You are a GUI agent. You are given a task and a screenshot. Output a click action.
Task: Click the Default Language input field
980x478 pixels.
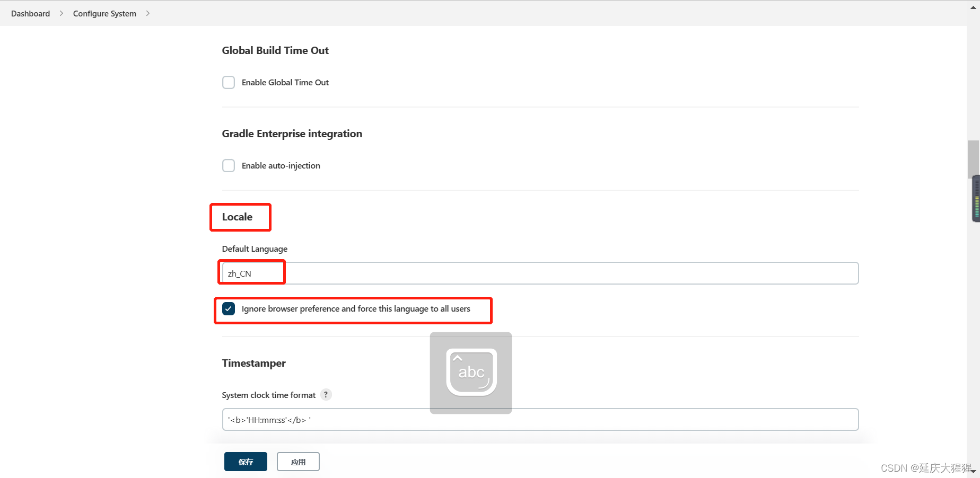540,273
